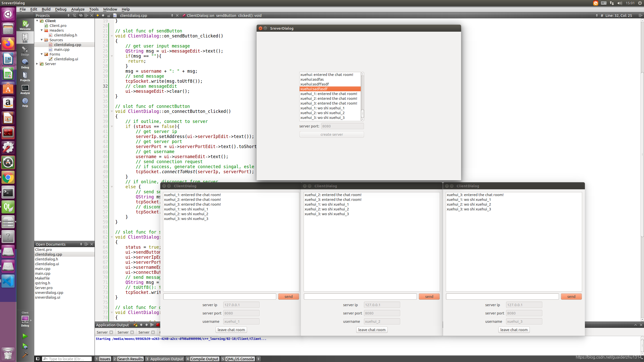Close the first Server output tab
The width and height of the screenshot is (644, 362).
click(x=111, y=332)
